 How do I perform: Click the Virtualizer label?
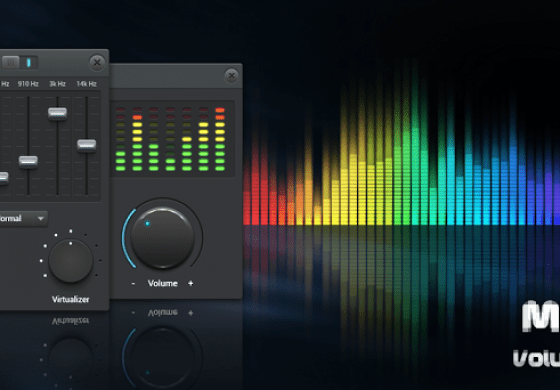[71, 299]
